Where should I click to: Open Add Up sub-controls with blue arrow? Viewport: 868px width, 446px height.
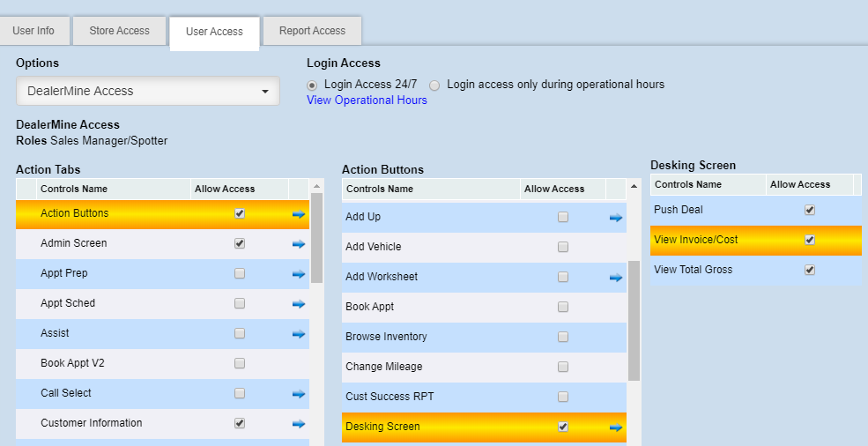(616, 218)
